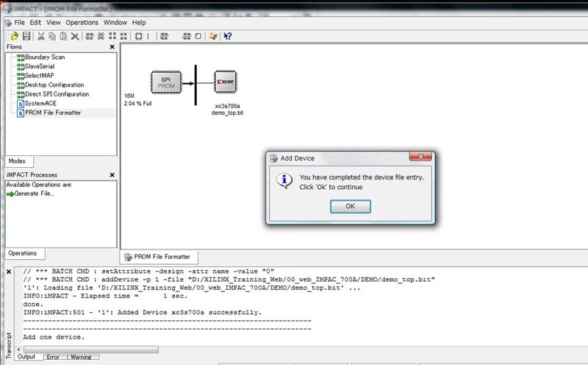
Task: Click the Copy toolbar icon
Action: (x=52, y=36)
